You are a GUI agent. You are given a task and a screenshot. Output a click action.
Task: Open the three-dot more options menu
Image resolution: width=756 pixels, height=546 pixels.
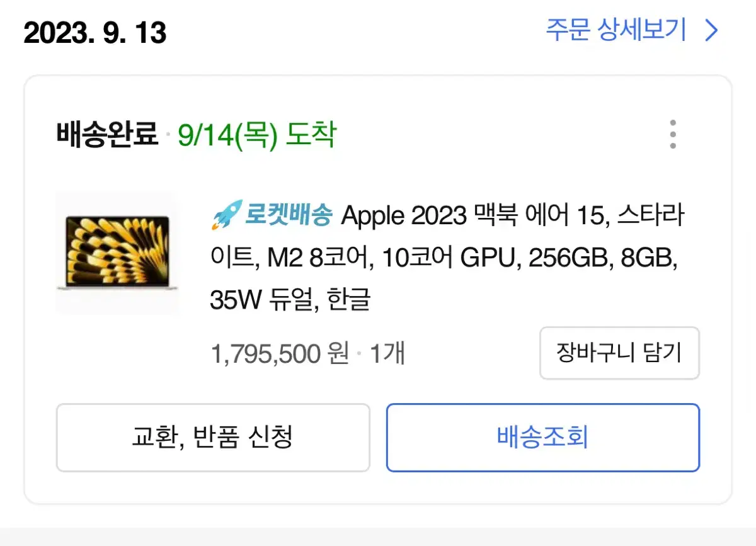coord(673,134)
